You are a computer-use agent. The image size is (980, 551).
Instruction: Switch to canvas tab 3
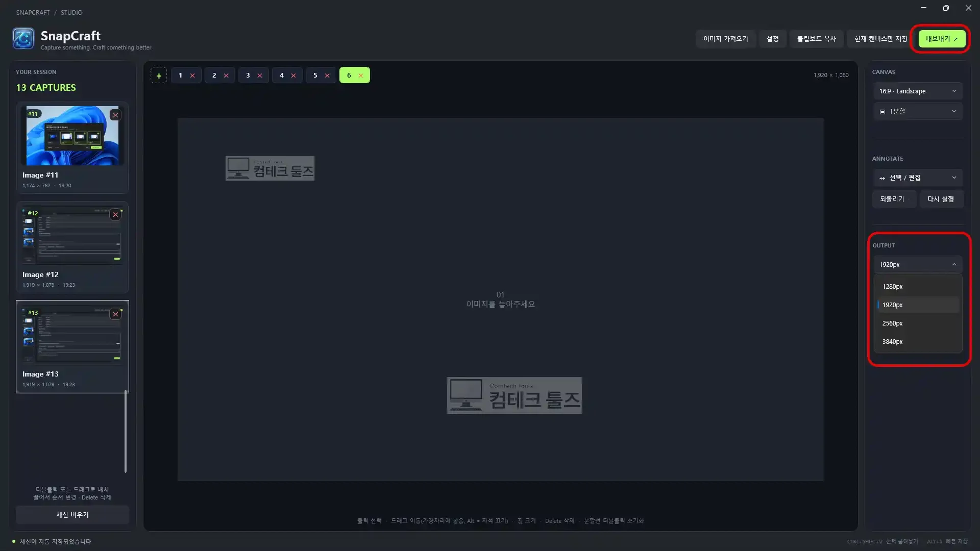[248, 76]
